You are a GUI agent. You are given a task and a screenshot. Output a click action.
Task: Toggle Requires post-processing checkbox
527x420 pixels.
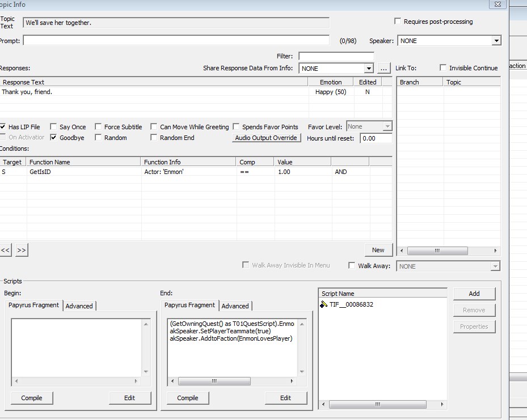click(x=398, y=21)
